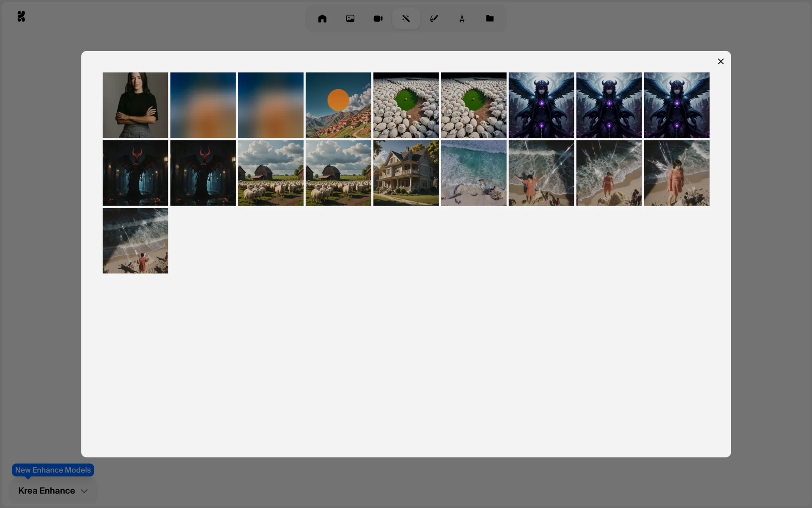The height and width of the screenshot is (508, 812).
Task: Open the Edit brush tool icon
Action: click(434, 19)
